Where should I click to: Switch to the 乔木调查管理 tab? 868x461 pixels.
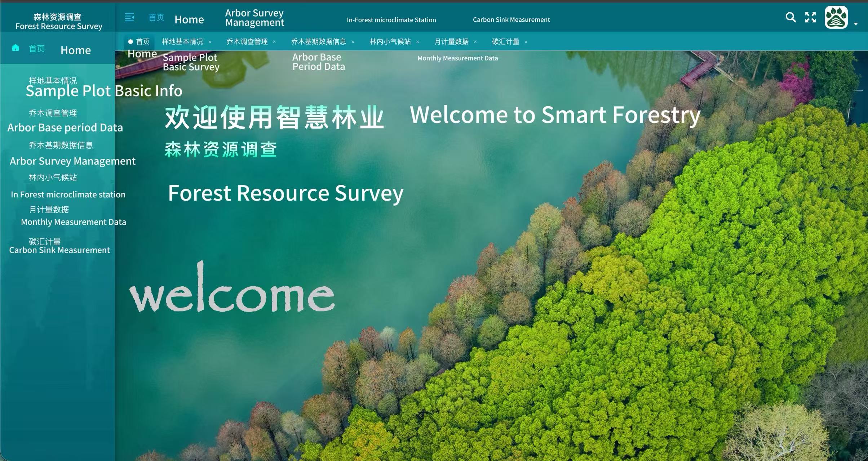coord(247,42)
